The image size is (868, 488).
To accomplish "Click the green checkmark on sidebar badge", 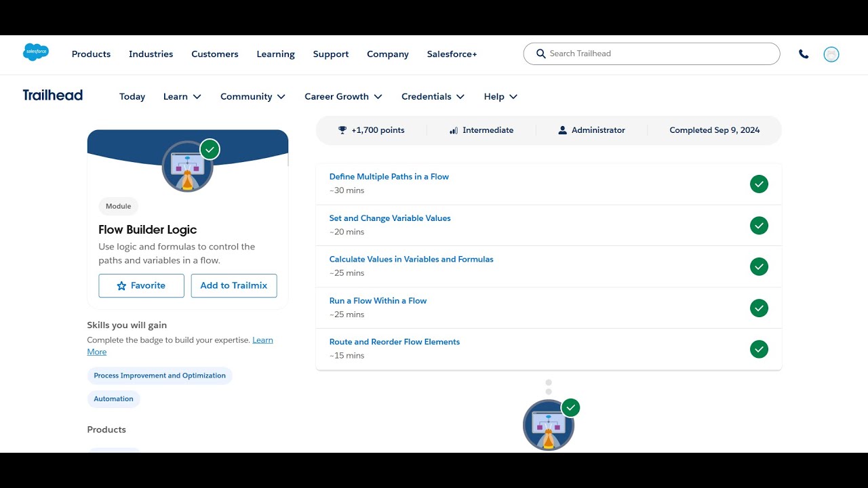I will tap(210, 149).
